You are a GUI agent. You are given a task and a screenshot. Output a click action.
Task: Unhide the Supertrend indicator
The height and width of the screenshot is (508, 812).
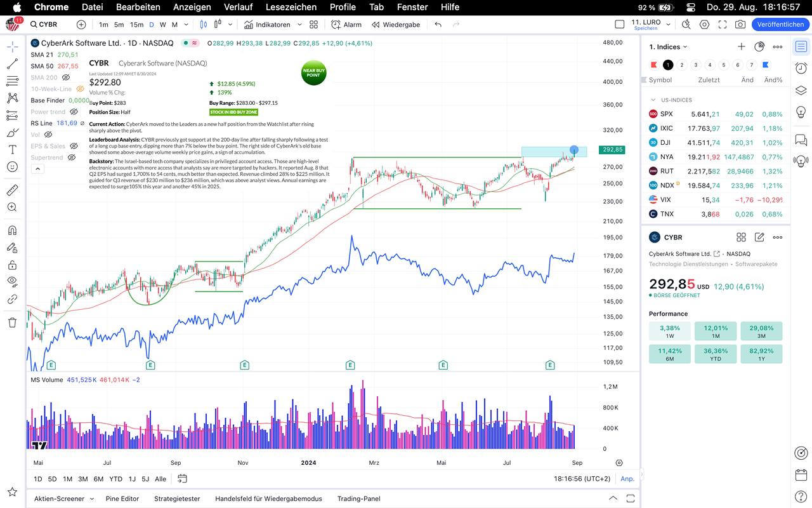coord(72,157)
